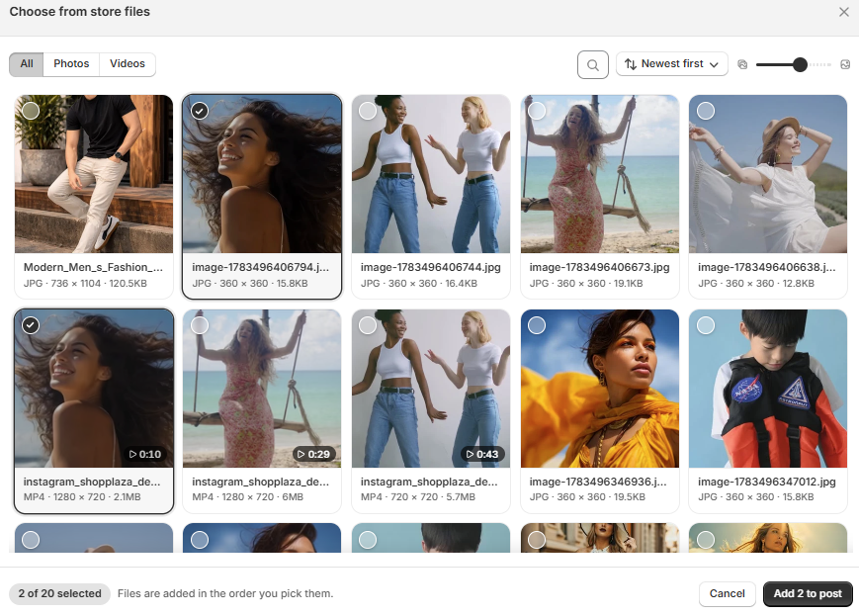Click the men's fashion photo thumbnail
This screenshot has height=616, width=859.
click(x=94, y=174)
